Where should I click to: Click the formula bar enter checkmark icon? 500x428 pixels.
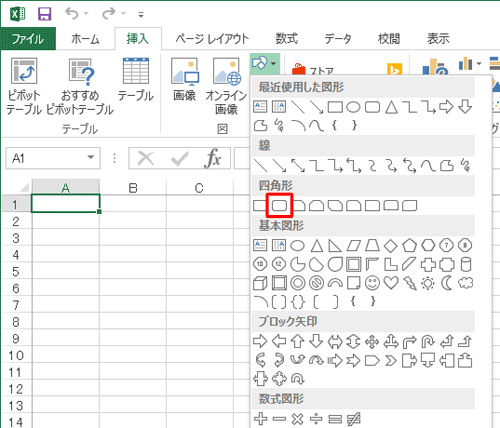(179, 158)
